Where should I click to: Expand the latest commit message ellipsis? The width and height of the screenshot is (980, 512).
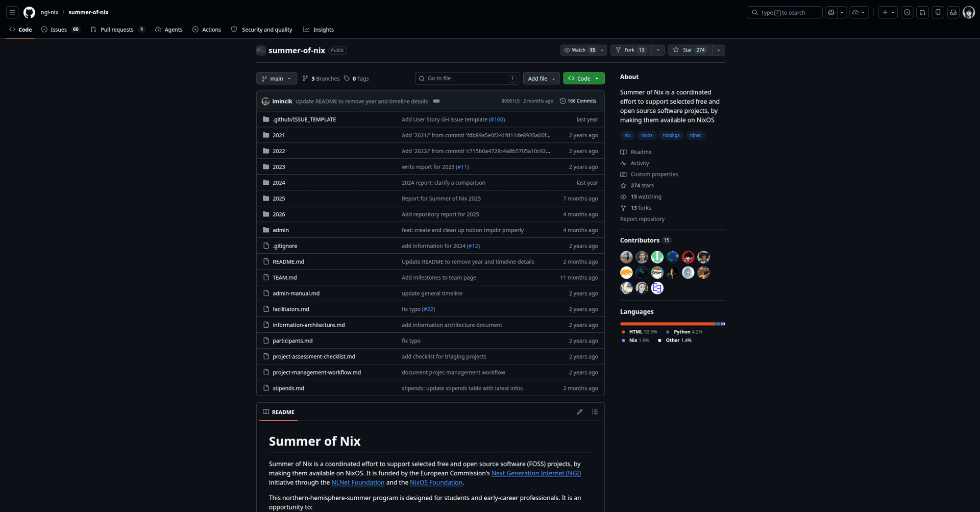coord(436,101)
